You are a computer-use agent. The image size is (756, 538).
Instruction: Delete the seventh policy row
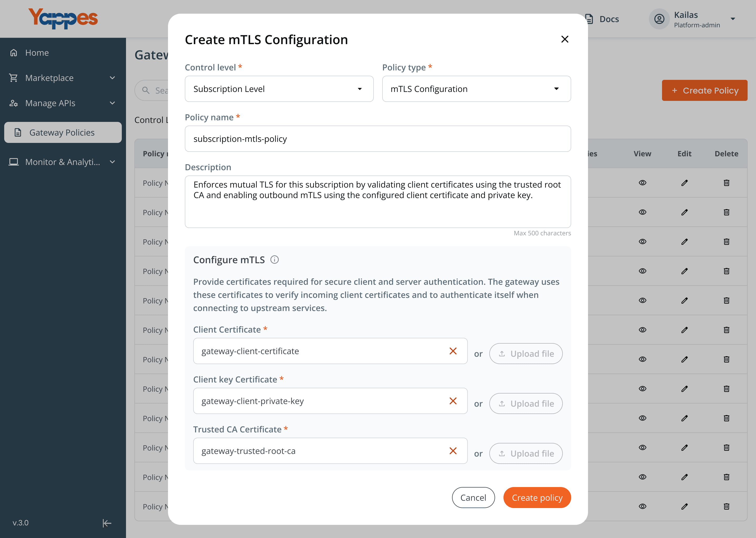727,359
